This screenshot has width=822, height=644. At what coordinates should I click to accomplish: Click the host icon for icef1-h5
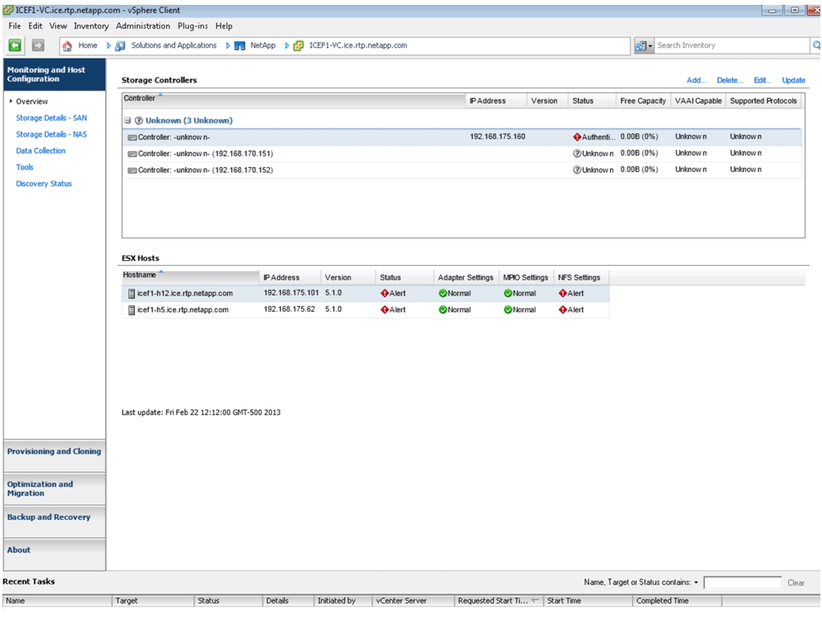(x=132, y=310)
